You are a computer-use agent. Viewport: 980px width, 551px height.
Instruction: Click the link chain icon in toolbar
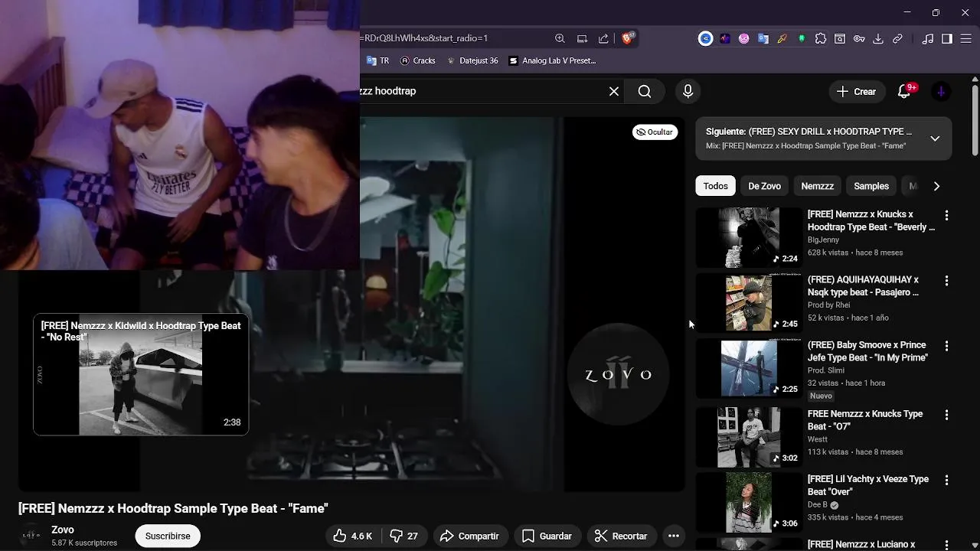click(897, 38)
